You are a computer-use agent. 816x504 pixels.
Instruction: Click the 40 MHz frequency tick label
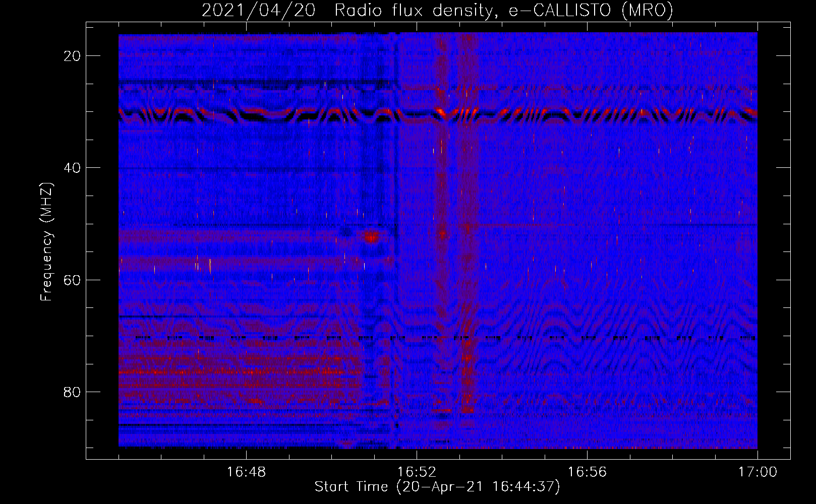(72, 168)
